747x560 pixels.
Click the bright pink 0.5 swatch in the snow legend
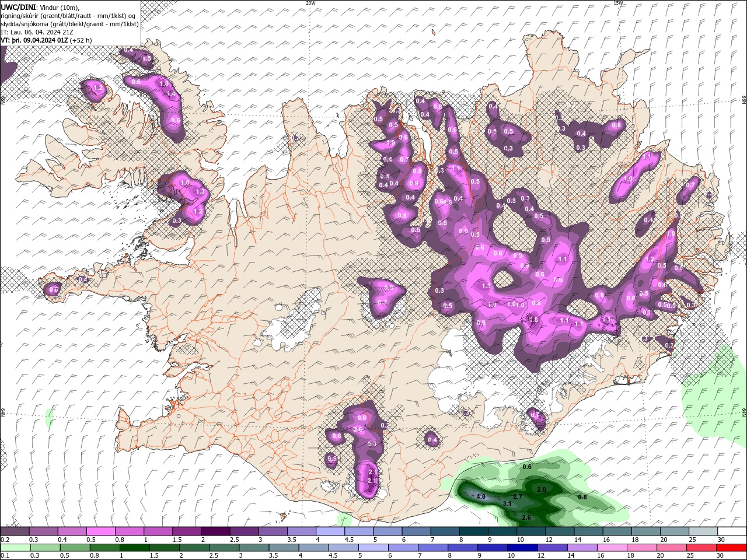(100, 531)
